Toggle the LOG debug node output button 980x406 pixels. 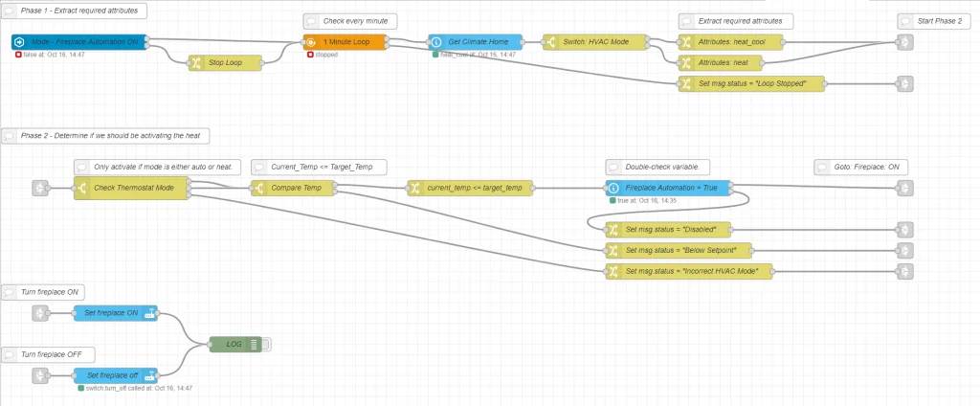coord(267,344)
